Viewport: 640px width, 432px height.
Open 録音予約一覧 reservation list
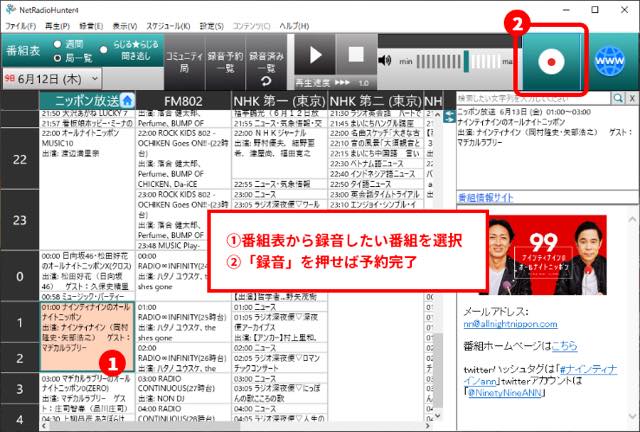pyautogui.click(x=225, y=62)
